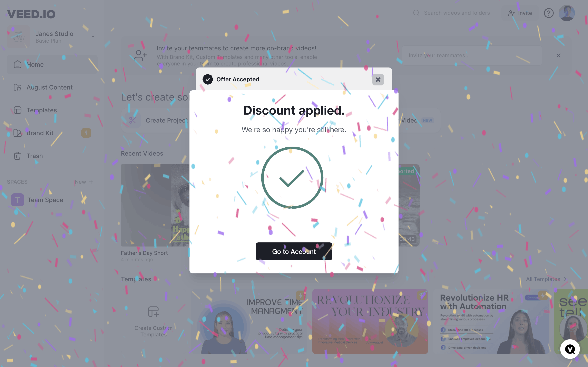The width and height of the screenshot is (588, 367).
Task: Dismiss the invite teammates banner
Action: 558,56
